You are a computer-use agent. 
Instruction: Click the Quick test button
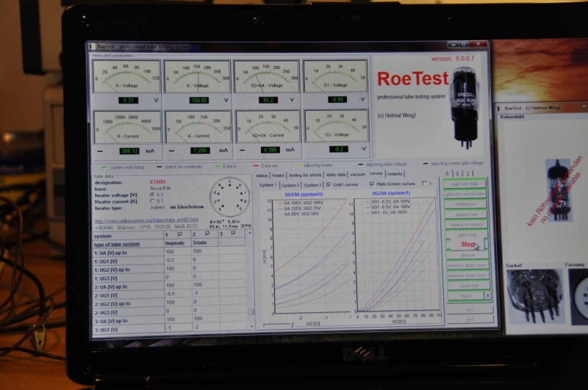coord(468,286)
